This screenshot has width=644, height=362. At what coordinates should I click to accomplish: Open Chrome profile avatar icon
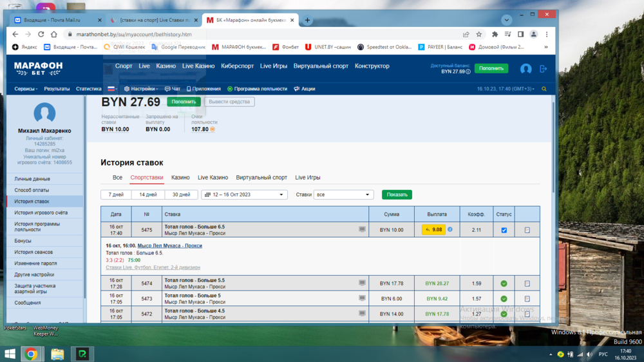click(533, 34)
